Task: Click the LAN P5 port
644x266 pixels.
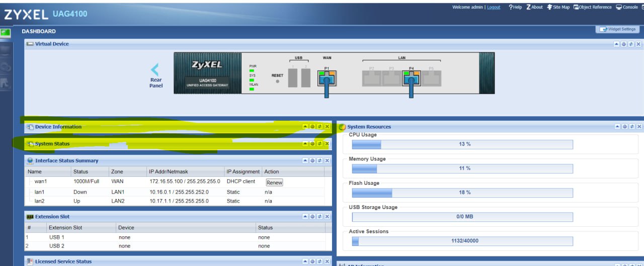Action: coord(431,78)
